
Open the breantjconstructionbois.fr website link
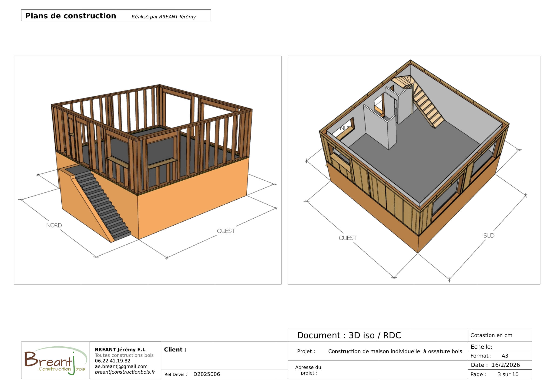point(125,372)
